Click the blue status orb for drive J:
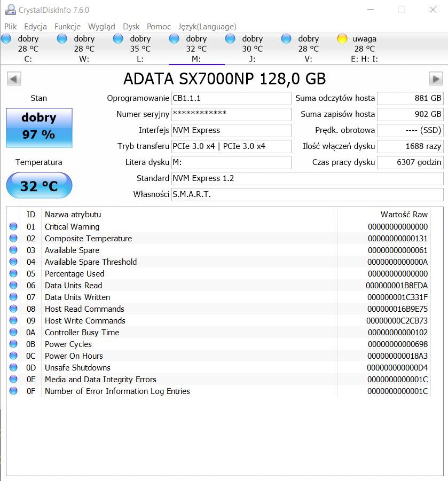448x481 pixels. point(230,38)
